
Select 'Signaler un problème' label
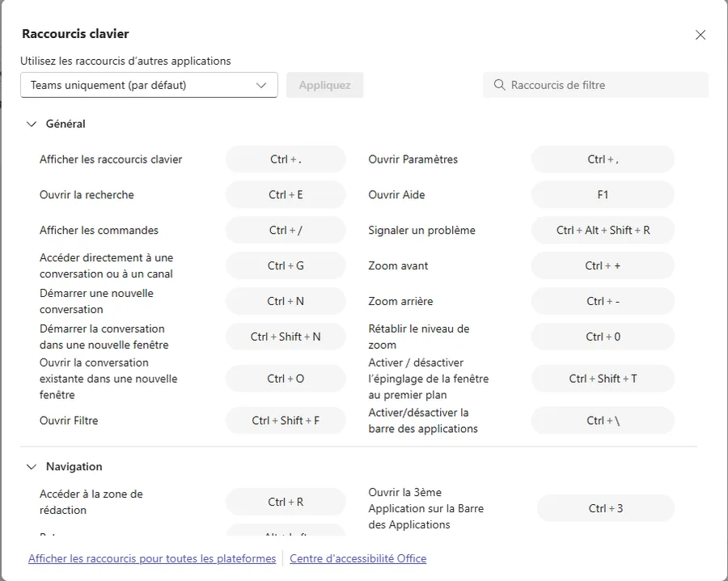click(422, 231)
